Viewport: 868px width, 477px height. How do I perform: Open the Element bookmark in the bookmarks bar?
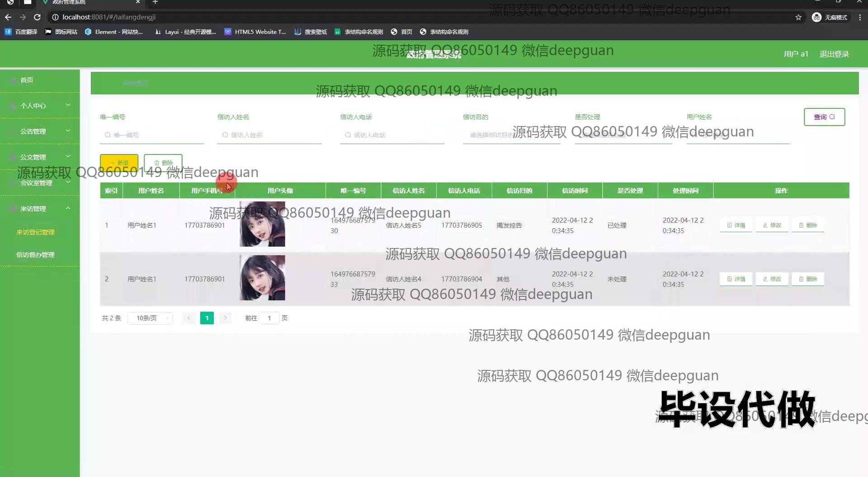click(x=114, y=32)
